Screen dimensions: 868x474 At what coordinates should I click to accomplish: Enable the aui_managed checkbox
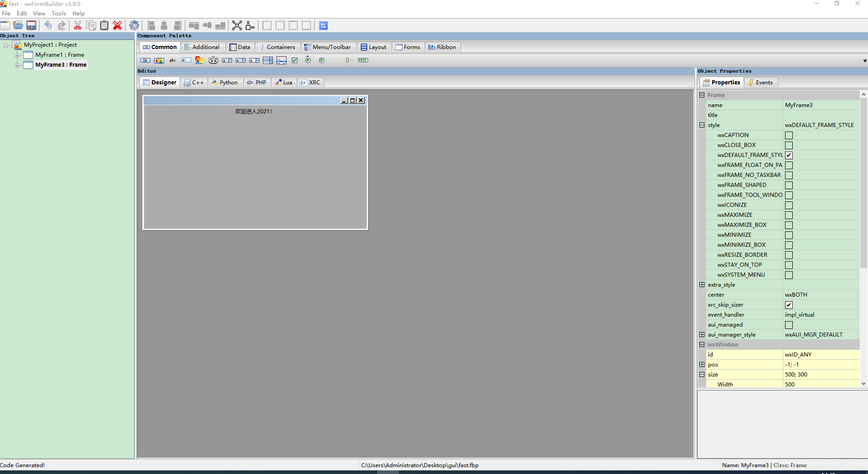click(x=789, y=325)
